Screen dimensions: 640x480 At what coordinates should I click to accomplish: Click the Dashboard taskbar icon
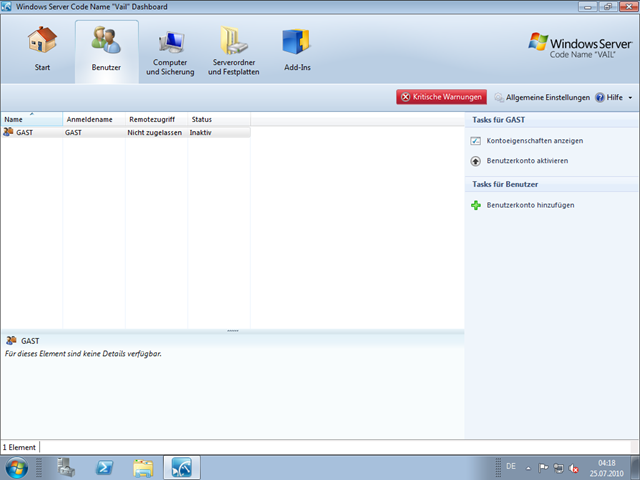(x=182, y=468)
